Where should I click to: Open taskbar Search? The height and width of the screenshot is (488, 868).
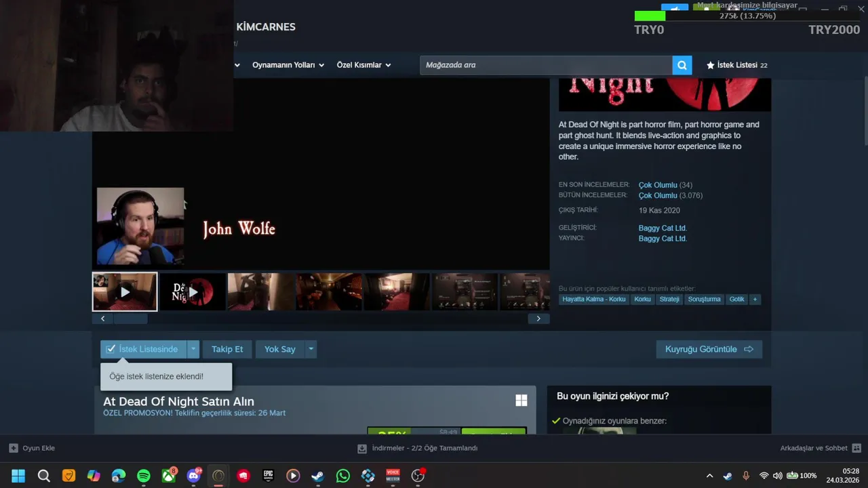(43, 476)
